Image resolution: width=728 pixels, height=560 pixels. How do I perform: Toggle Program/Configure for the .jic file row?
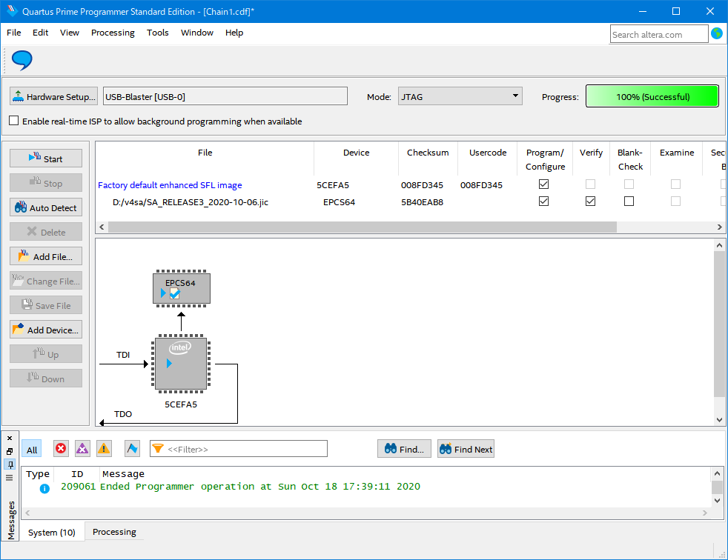[x=543, y=201]
